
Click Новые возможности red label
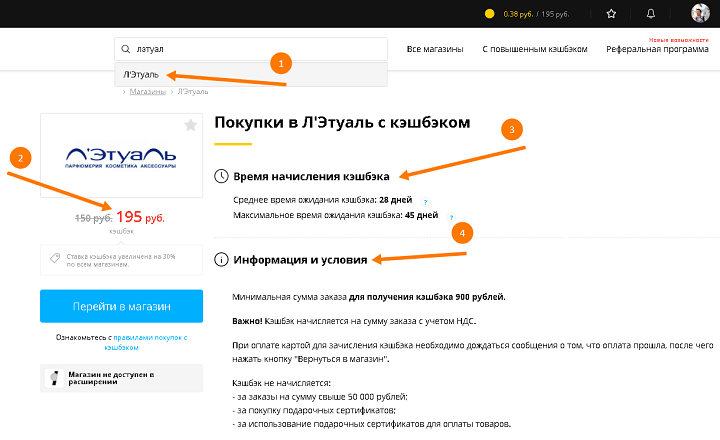pyautogui.click(x=679, y=40)
